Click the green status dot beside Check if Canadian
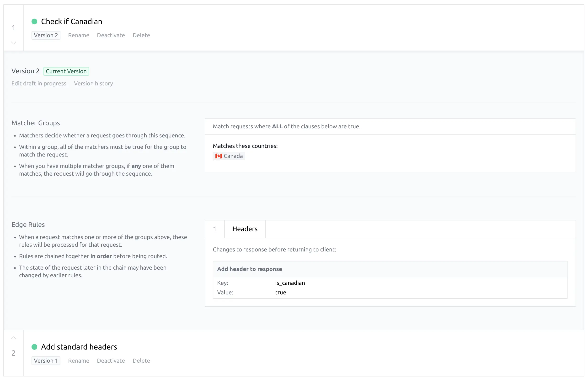 coord(34,22)
